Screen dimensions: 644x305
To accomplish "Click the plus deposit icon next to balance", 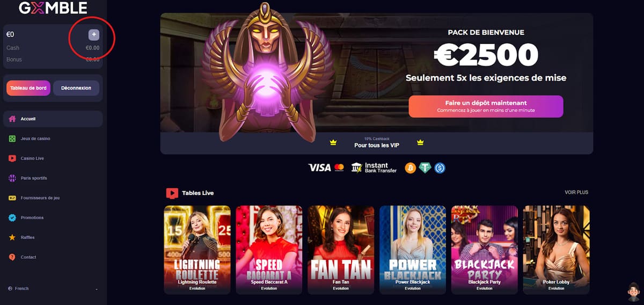I will (x=94, y=35).
